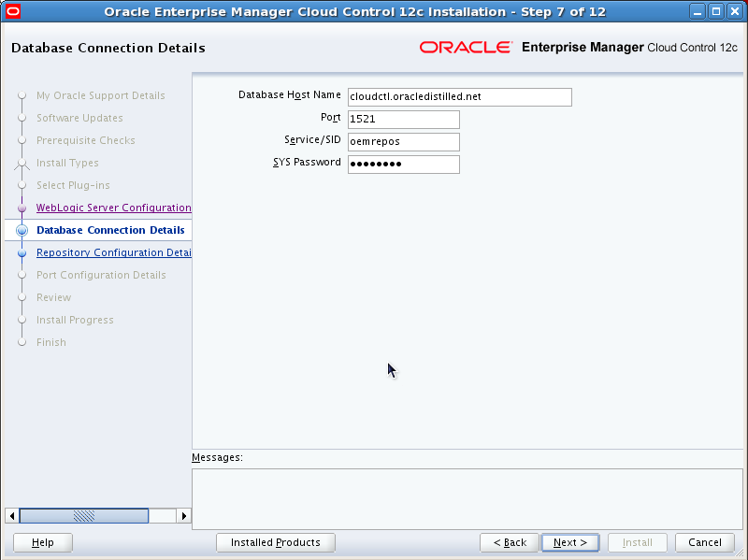Viewport: 748px width, 560px height.
Task: Open the WebLogic Server Configuration step link
Action: (x=113, y=208)
